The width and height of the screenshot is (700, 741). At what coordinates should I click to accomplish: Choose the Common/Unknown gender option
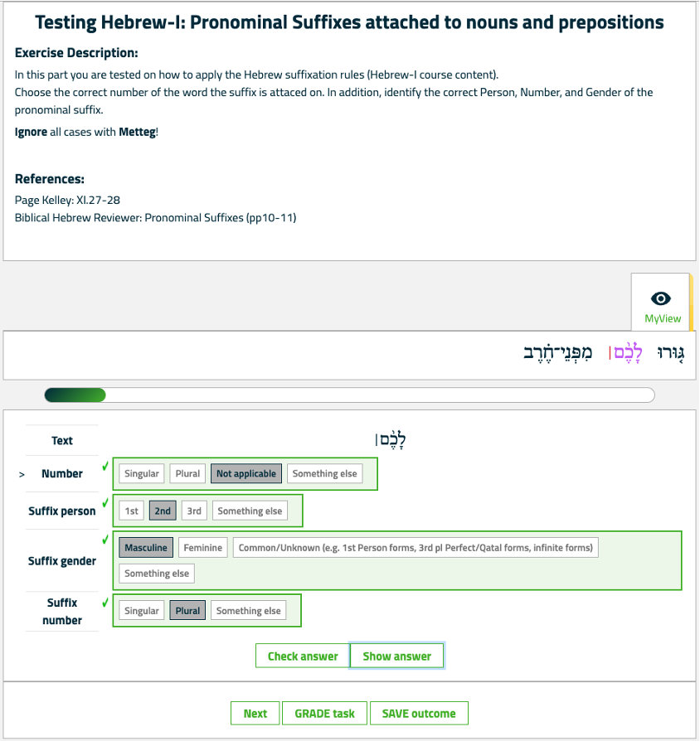point(416,548)
